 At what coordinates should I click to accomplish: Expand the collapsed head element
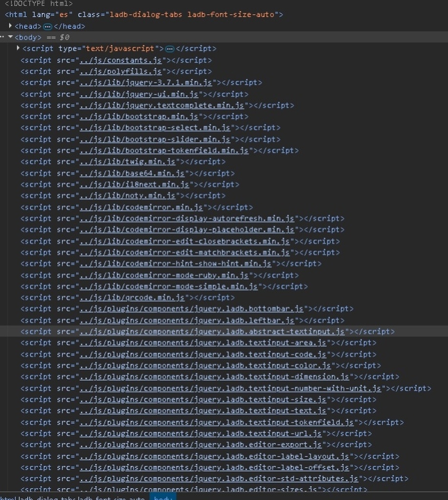click(10, 26)
